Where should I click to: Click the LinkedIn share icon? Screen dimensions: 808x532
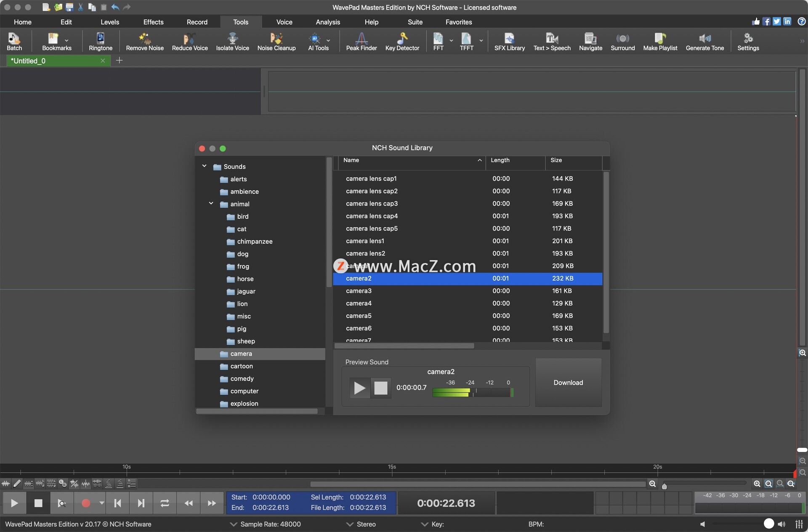click(x=787, y=21)
